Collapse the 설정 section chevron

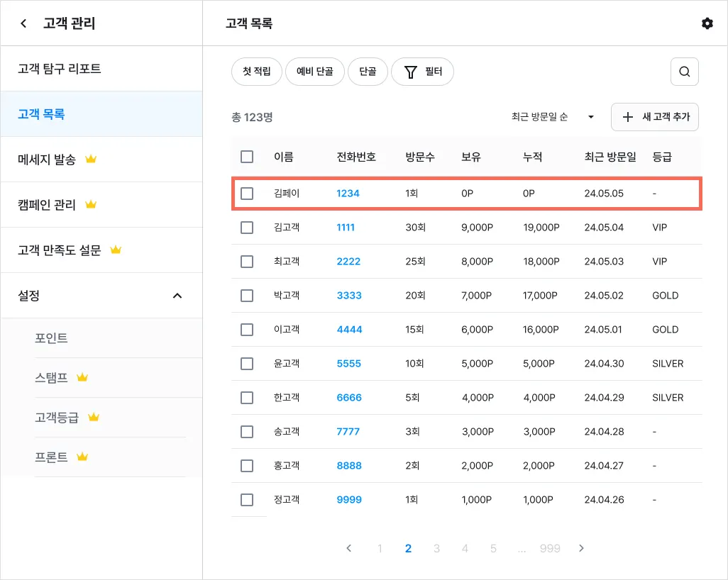(x=177, y=296)
